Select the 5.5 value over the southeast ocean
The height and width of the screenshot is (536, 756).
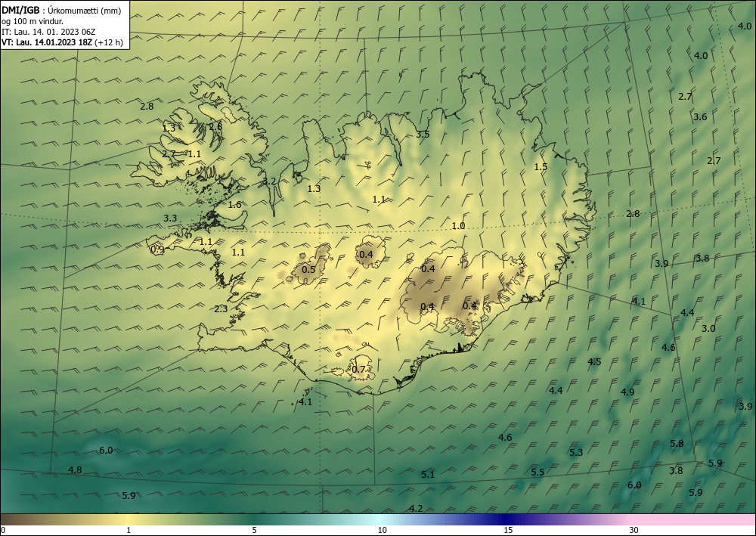538,472
